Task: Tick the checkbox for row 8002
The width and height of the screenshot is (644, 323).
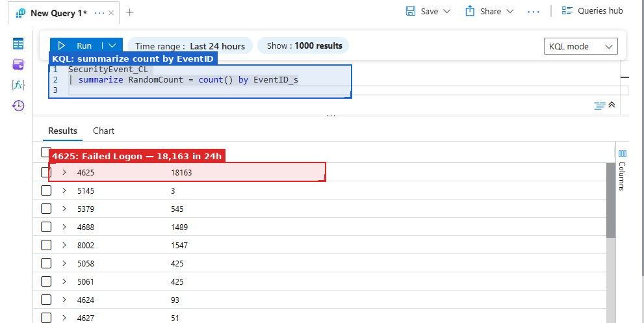Action: [x=46, y=245]
